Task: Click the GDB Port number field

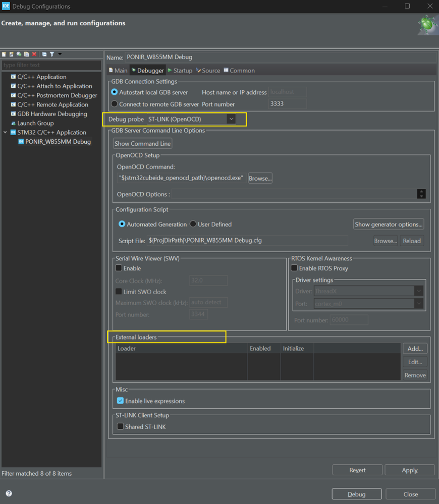Action: click(x=287, y=104)
